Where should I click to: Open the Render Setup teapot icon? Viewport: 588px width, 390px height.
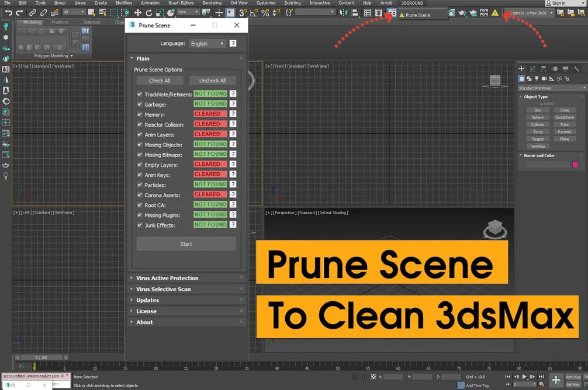tap(462, 13)
